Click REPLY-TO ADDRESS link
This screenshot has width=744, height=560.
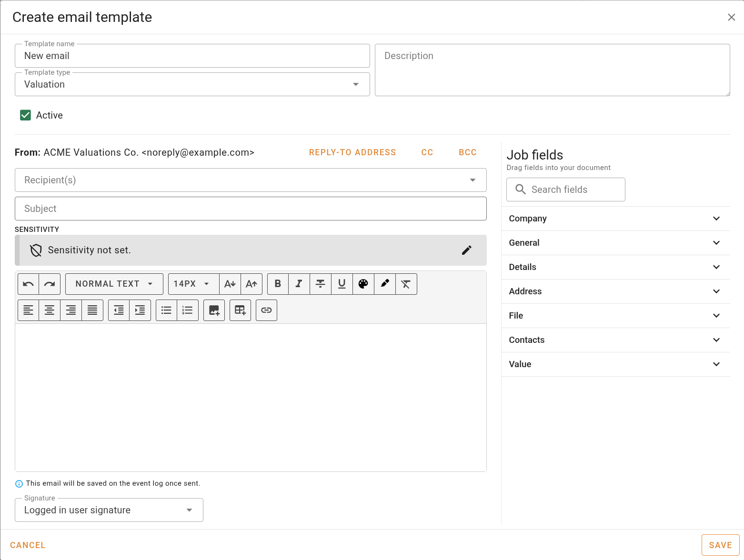pyautogui.click(x=352, y=152)
